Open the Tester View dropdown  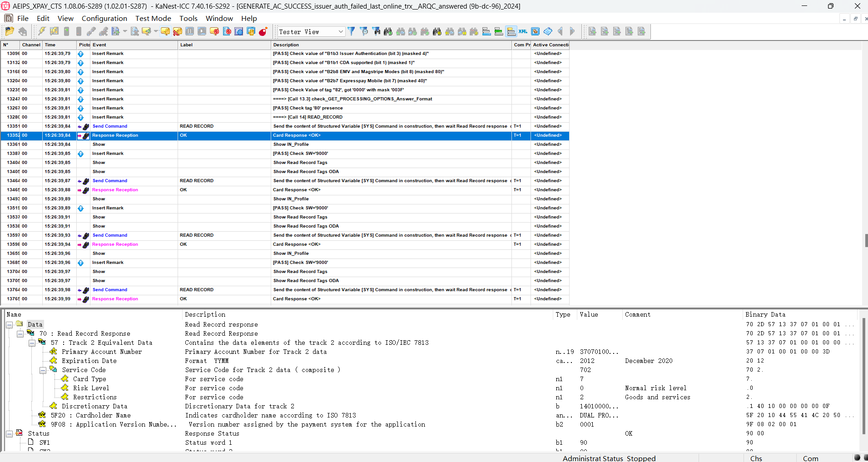coord(341,32)
